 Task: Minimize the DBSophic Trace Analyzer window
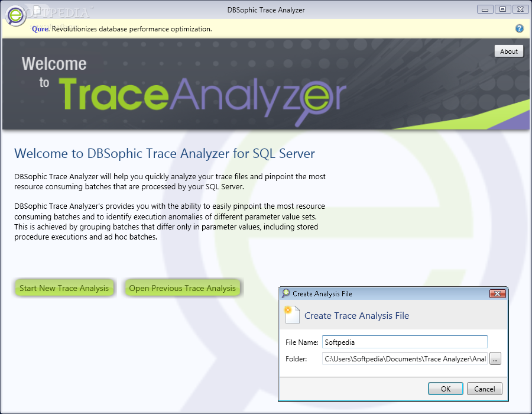485,9
